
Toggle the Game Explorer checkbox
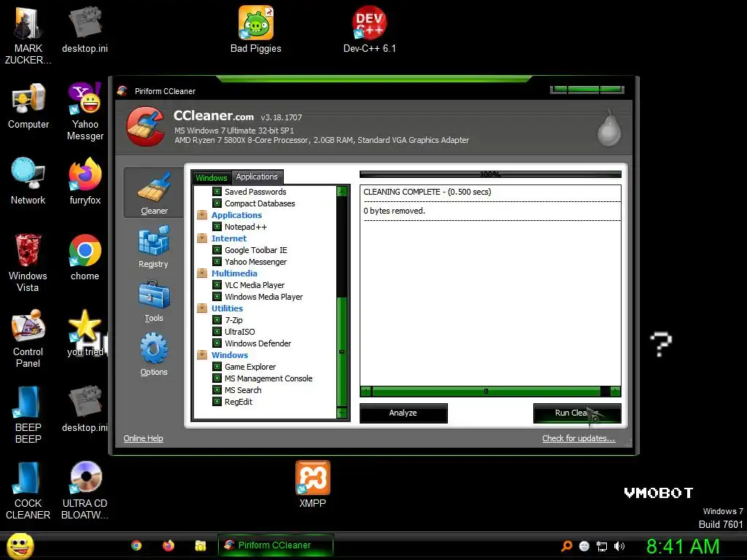(217, 367)
